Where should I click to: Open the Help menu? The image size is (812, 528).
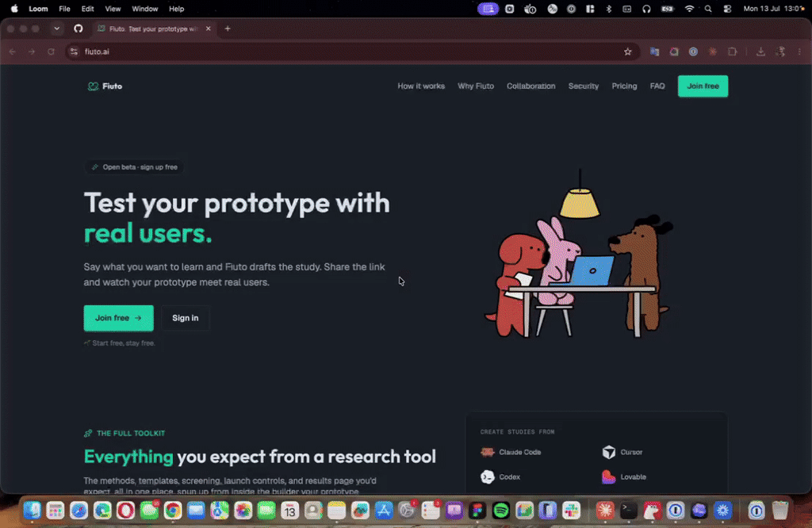click(177, 9)
